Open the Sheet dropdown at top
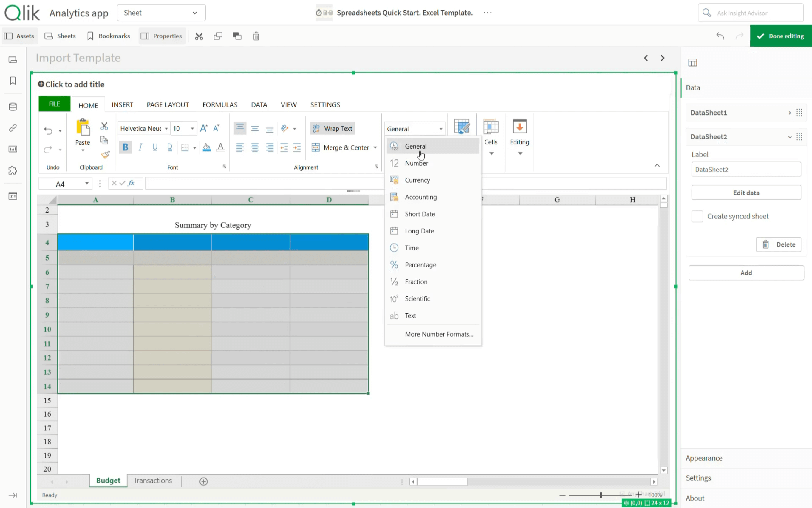 click(161, 13)
